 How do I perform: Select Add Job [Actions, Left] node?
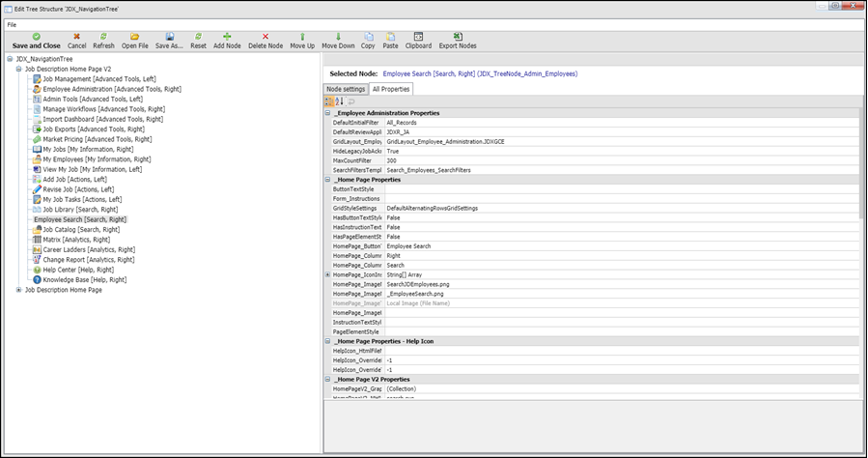click(75, 180)
